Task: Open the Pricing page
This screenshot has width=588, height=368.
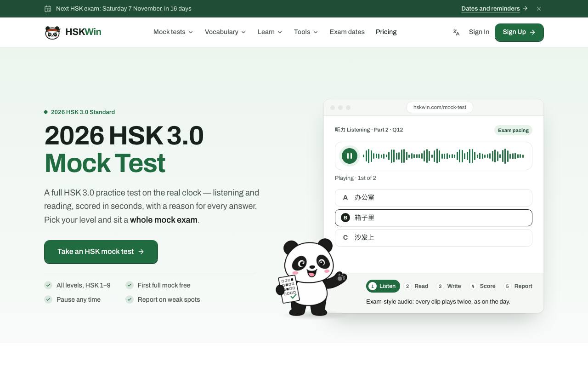Action: (x=386, y=32)
